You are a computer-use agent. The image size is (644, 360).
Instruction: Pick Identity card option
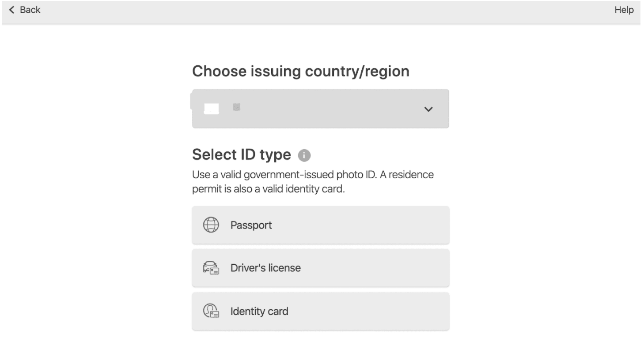[x=321, y=311]
